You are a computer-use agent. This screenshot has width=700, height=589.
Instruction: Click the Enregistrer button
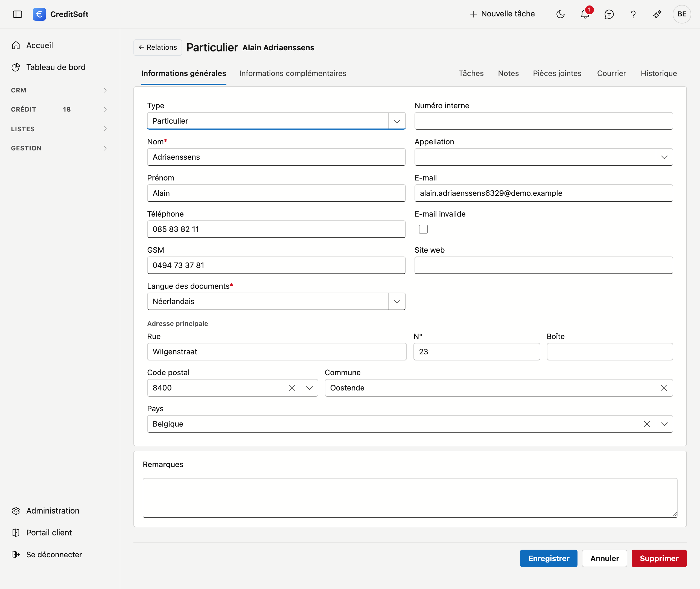pos(549,558)
